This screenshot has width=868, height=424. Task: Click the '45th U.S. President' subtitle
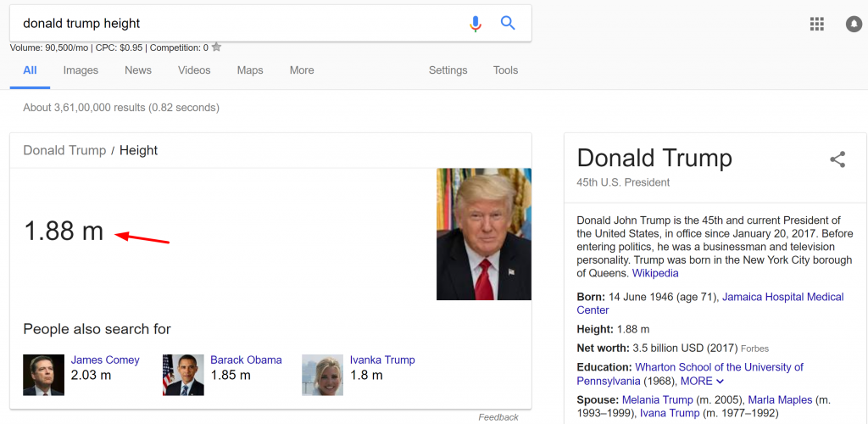tap(623, 182)
